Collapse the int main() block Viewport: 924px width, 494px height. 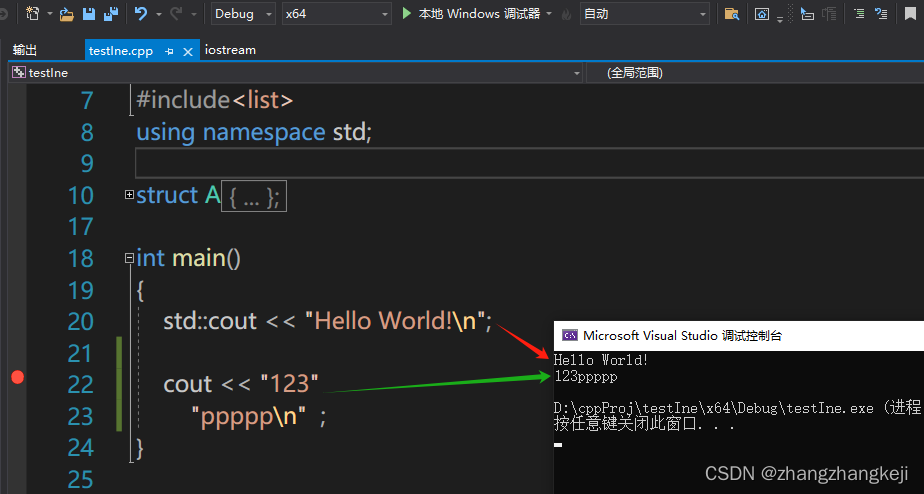130,258
